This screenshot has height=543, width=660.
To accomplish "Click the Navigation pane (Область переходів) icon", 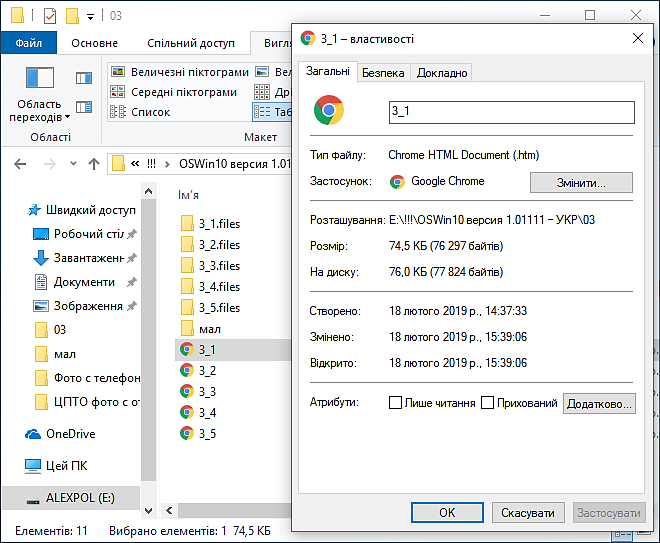I will click(40, 78).
